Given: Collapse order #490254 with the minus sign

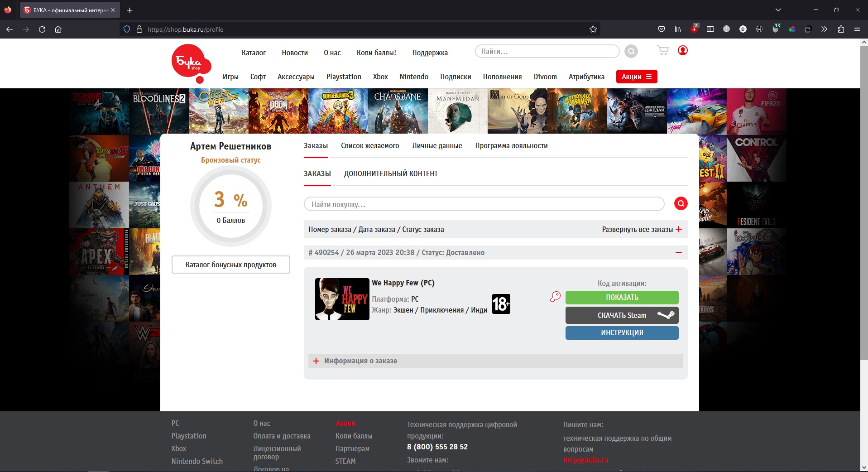Looking at the screenshot, I should tap(678, 252).
